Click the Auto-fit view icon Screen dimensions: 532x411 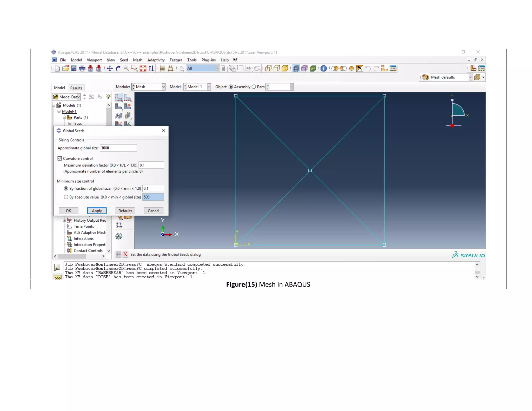pos(143,69)
